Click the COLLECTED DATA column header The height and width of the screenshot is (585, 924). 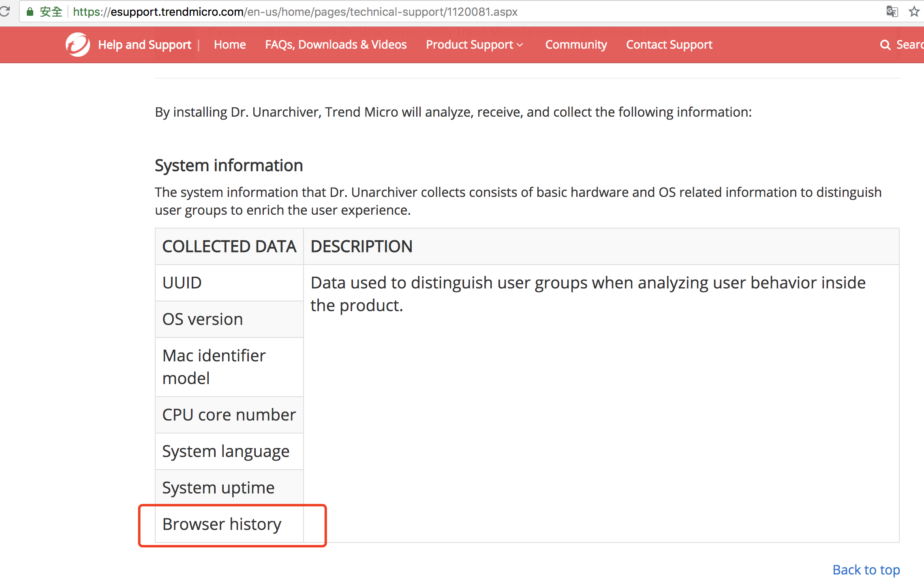point(229,246)
